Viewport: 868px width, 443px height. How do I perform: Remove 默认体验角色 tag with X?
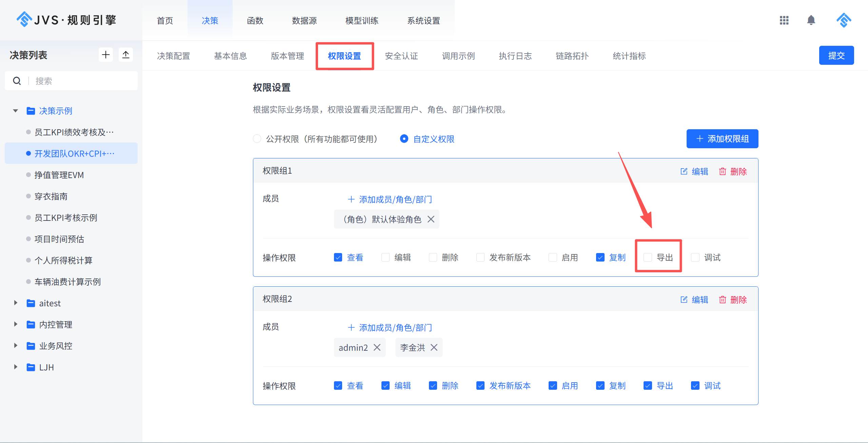click(431, 219)
